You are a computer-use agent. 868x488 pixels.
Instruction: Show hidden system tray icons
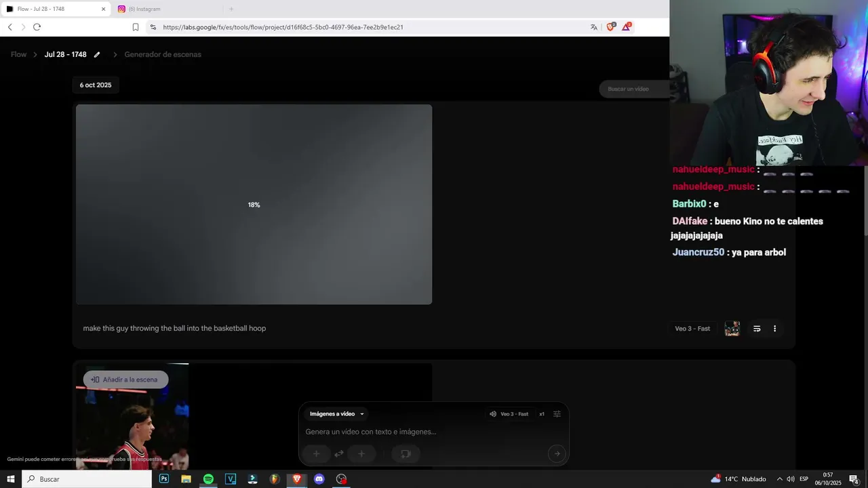pos(779,479)
